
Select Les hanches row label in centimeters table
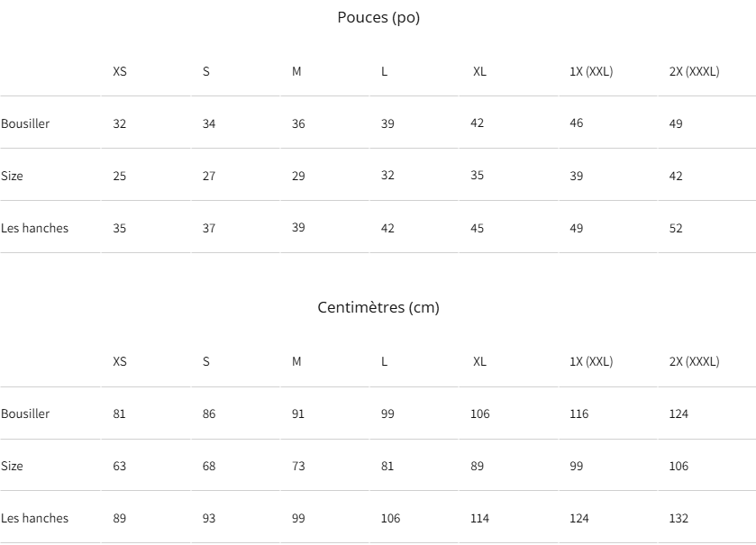34,518
